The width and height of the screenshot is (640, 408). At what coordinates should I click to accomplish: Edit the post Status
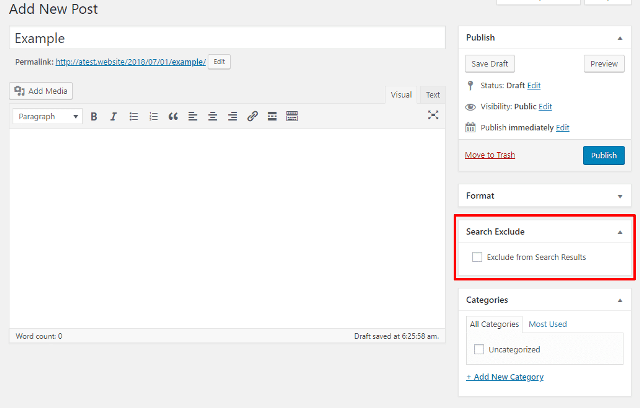pyautogui.click(x=534, y=85)
